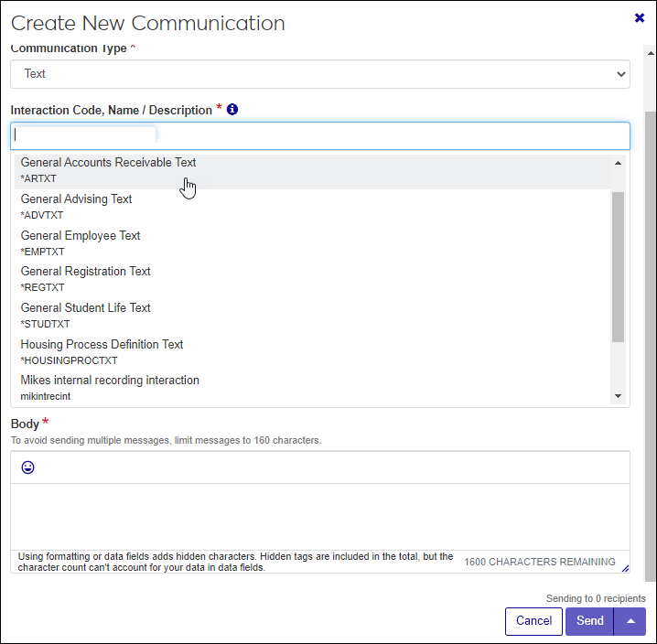Select Mikes internal recording interaction
This screenshot has height=644, width=657.
tap(110, 388)
